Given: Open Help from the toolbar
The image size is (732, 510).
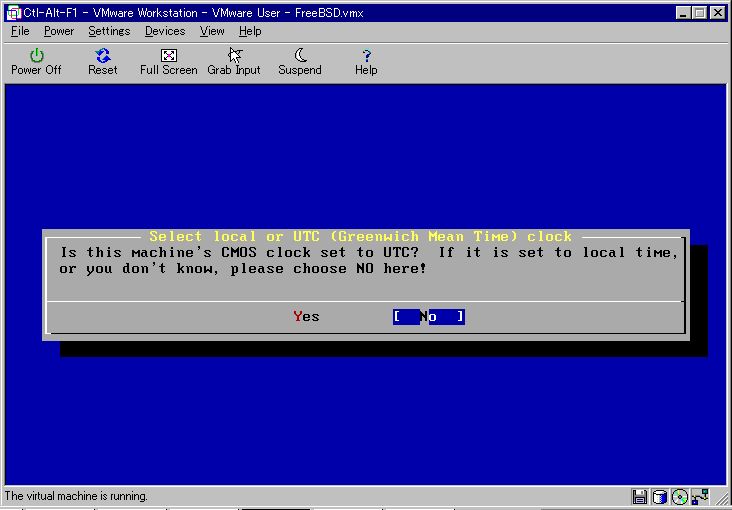Looking at the screenshot, I should [366, 62].
